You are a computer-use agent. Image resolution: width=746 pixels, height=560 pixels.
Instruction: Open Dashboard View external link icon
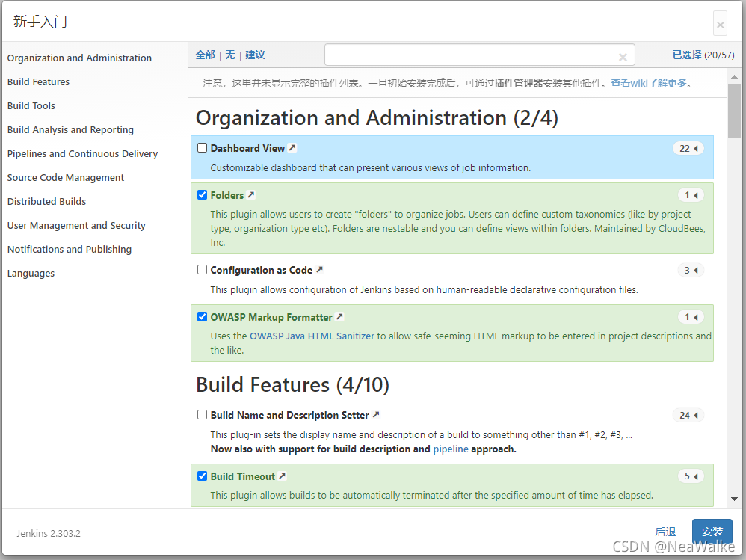tap(292, 148)
